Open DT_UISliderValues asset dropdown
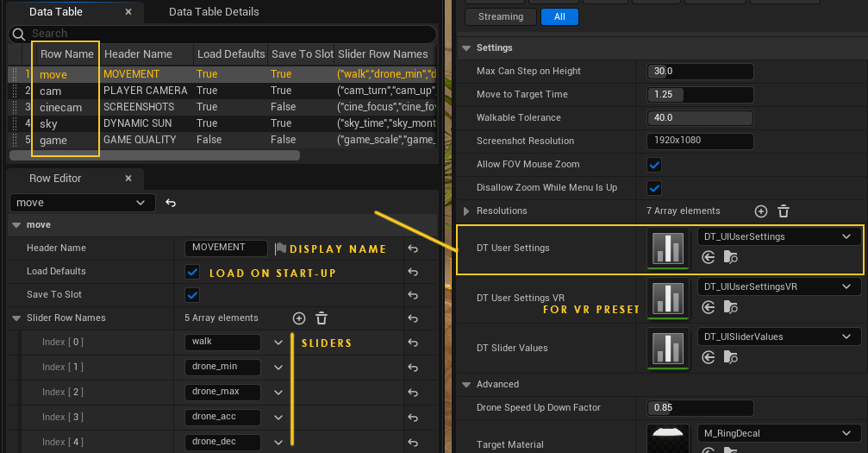This screenshot has width=868, height=453. pyautogui.click(x=779, y=337)
